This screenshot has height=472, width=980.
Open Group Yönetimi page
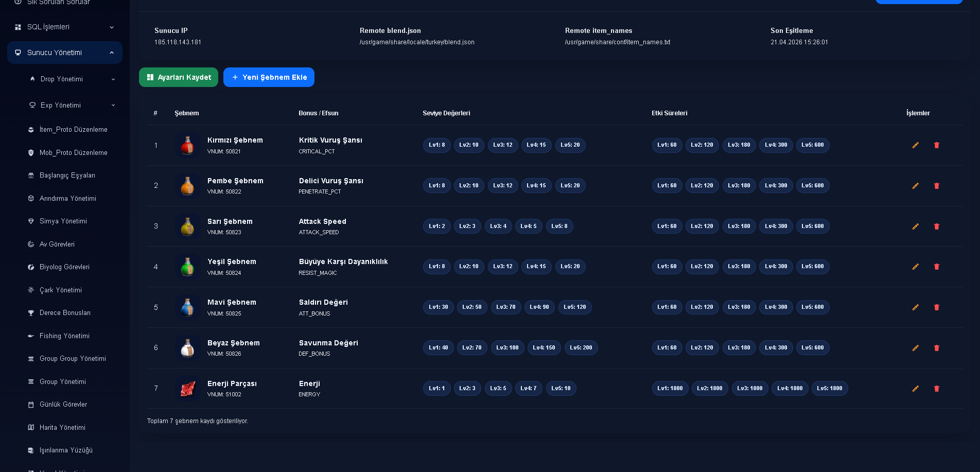pyautogui.click(x=63, y=382)
